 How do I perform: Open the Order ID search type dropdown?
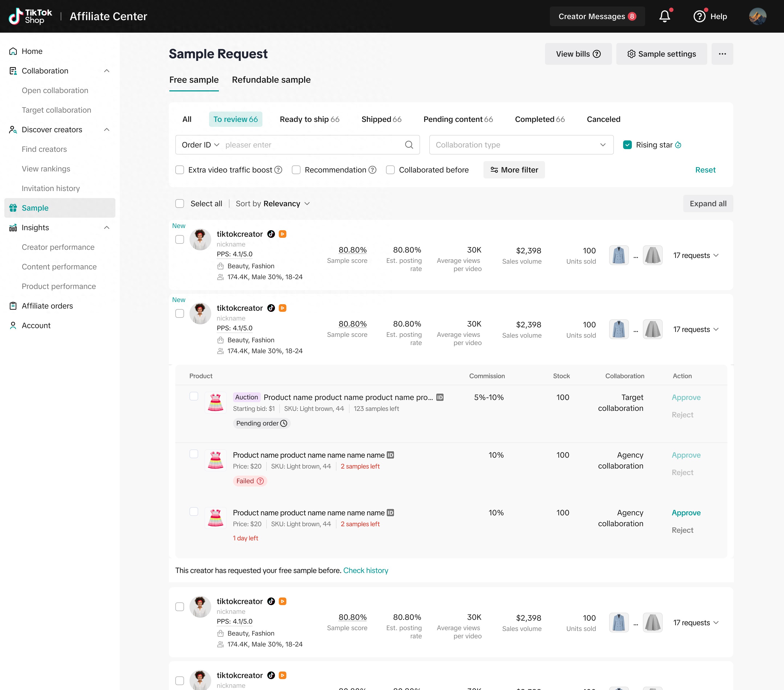pos(200,144)
